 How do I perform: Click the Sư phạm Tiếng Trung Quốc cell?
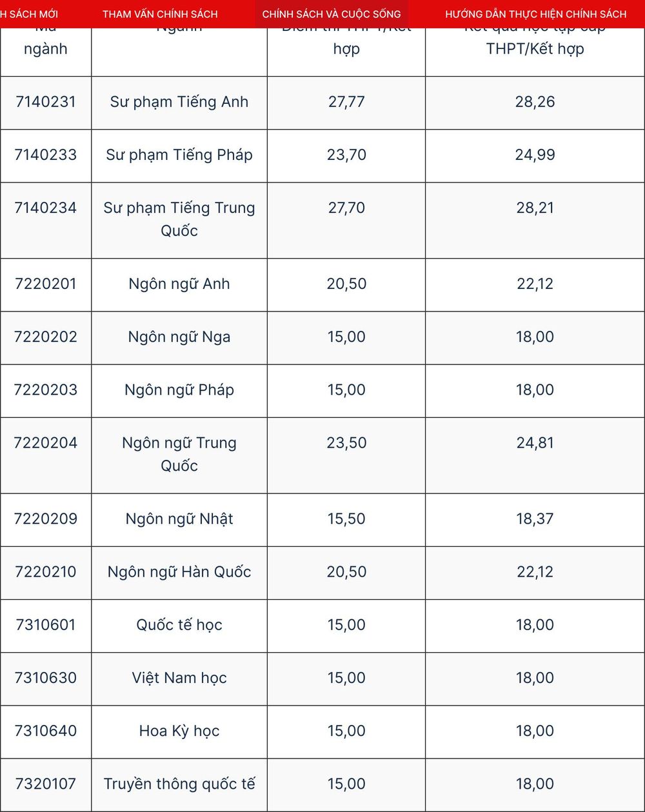(179, 220)
